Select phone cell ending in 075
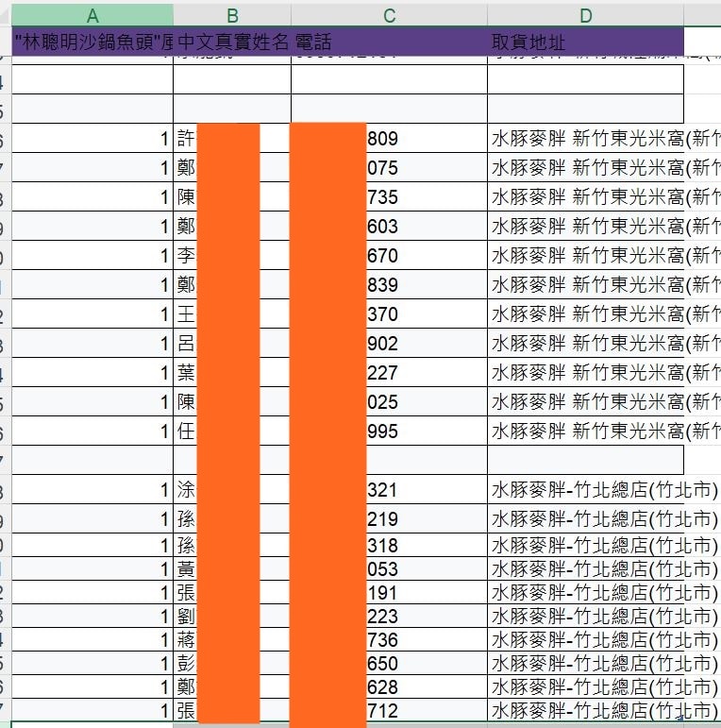Image resolution: width=721 pixels, height=728 pixels. 389,167
